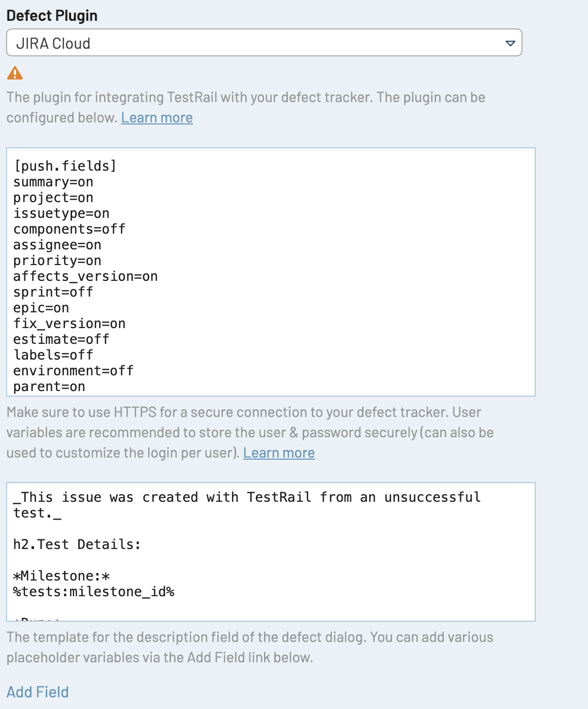The image size is (588, 709).
Task: Click the components=off configuration line
Action: point(69,229)
